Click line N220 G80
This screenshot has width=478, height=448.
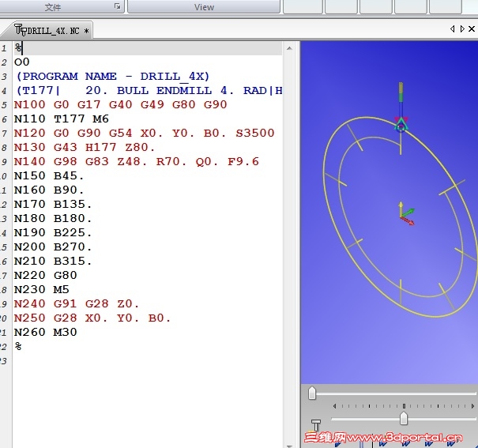coord(45,276)
